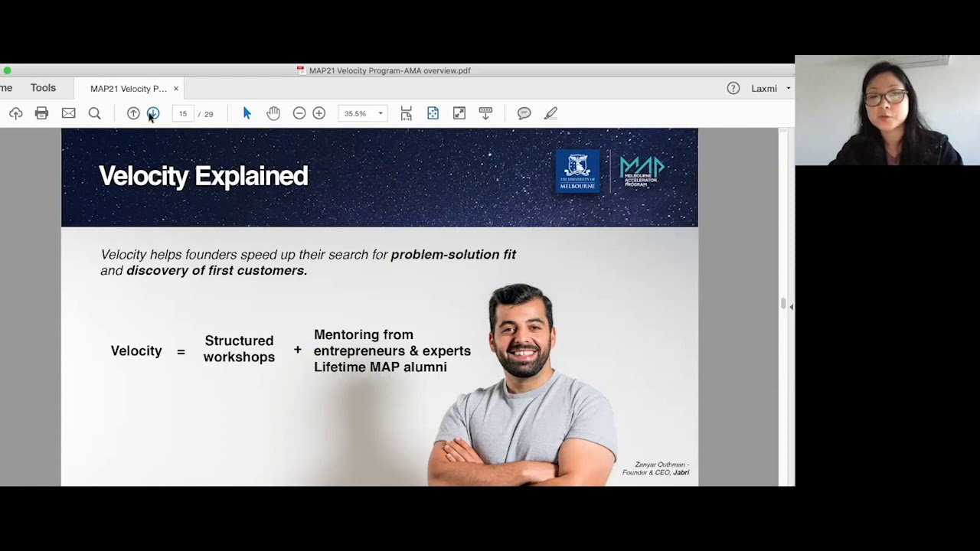The image size is (980, 551).
Task: Click the fit one full page icon
Action: point(433,113)
